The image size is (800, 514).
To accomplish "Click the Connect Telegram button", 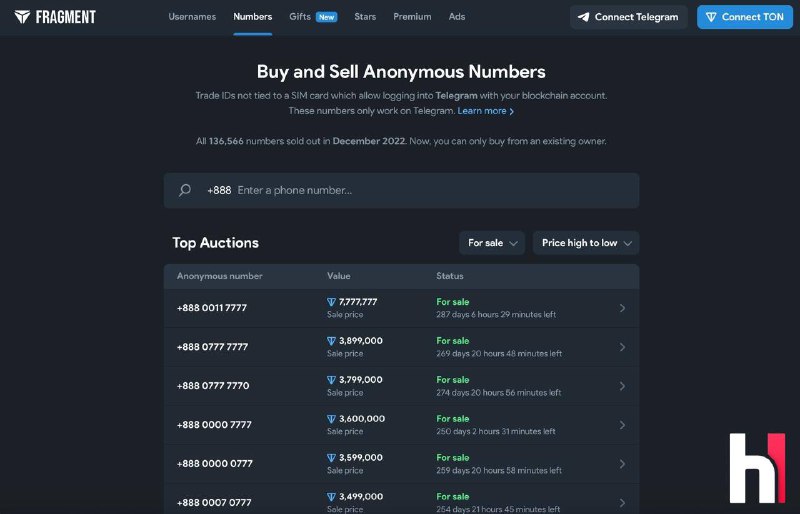I will point(629,17).
